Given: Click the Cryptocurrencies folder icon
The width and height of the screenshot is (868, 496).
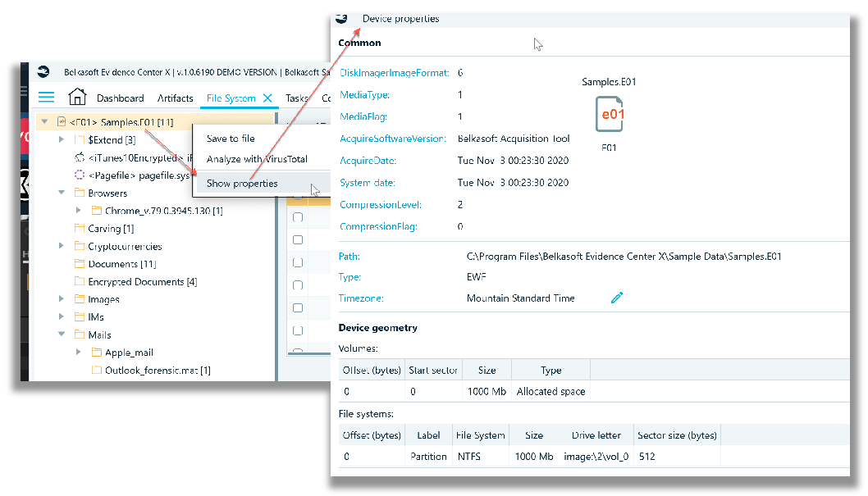Looking at the screenshot, I should pos(80,246).
